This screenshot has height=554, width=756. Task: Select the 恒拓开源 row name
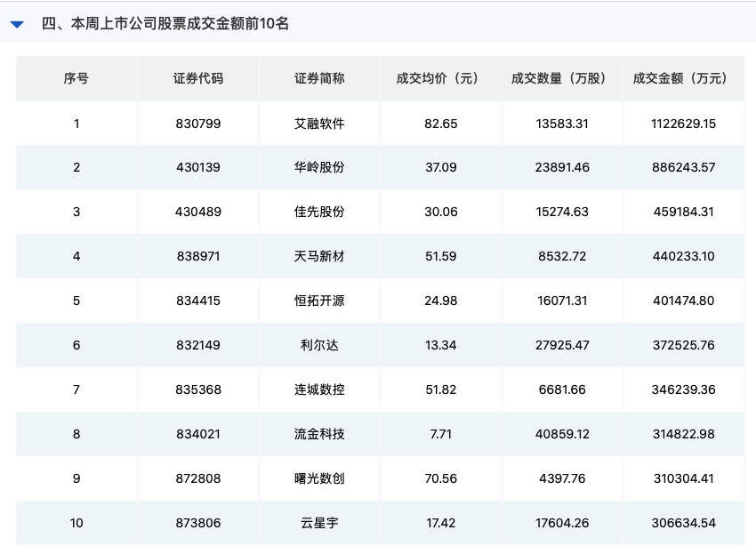(x=319, y=301)
